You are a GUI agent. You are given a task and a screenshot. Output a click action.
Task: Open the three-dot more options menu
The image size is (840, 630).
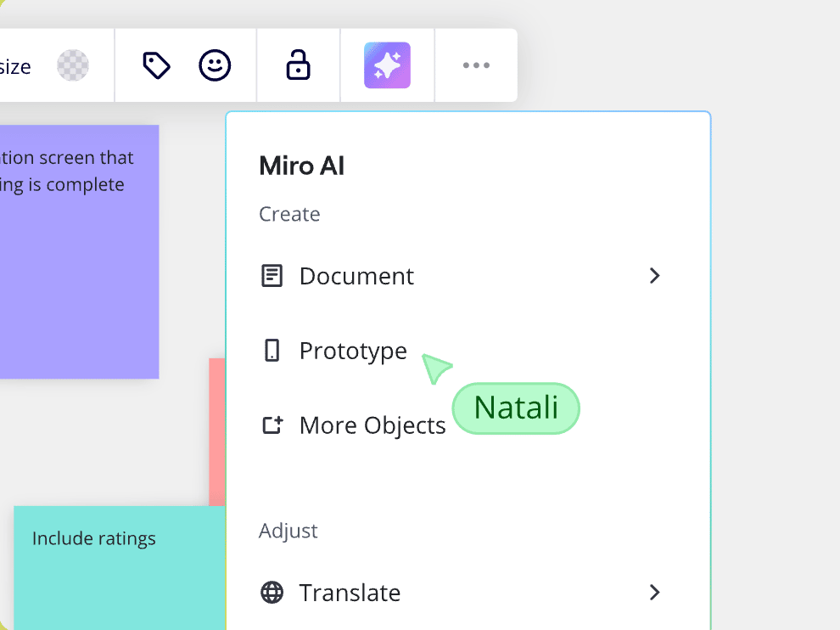coord(476,65)
